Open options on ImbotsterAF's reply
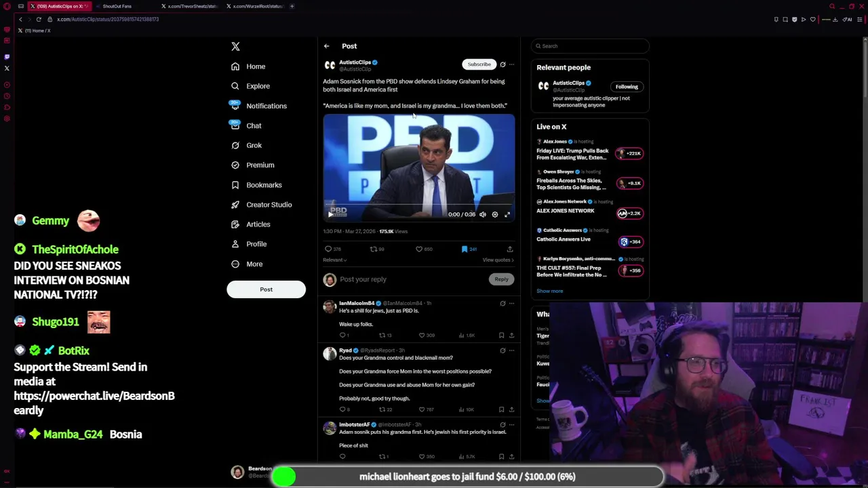This screenshot has height=488, width=868. (511, 424)
